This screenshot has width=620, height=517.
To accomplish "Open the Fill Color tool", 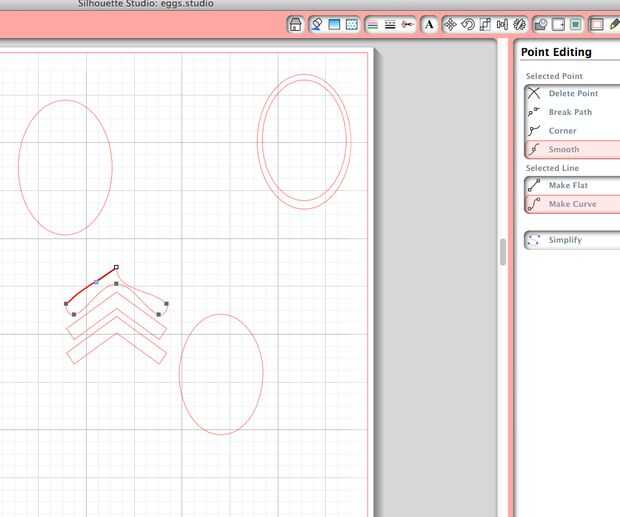I will 316,25.
